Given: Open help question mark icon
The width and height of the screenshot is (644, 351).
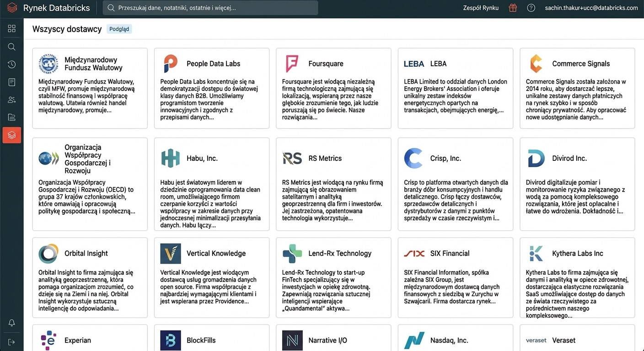Looking at the screenshot, I should pos(531,8).
